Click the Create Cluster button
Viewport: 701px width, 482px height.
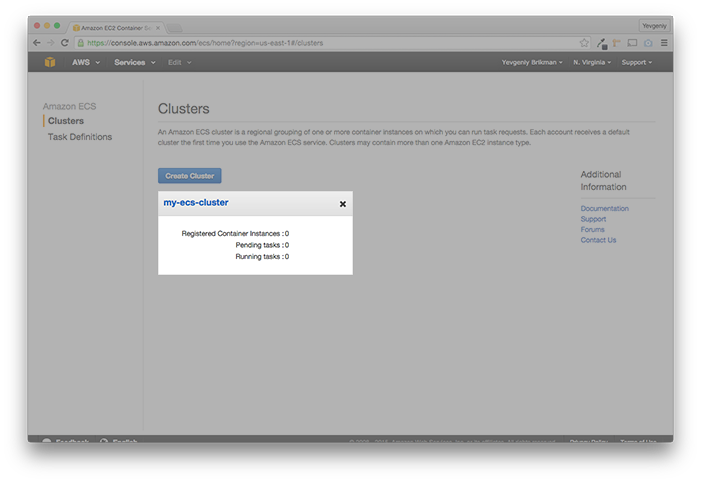(x=190, y=176)
